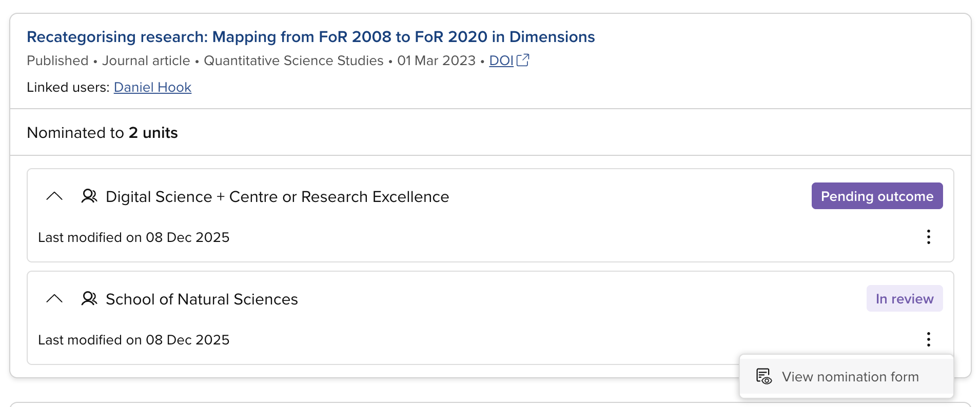Open the Digital Science three-dot options menu

click(x=928, y=237)
